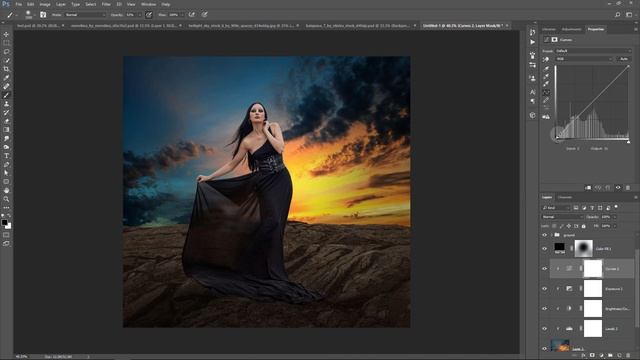Open the brush blending Mode dropdown

[x=85, y=15]
